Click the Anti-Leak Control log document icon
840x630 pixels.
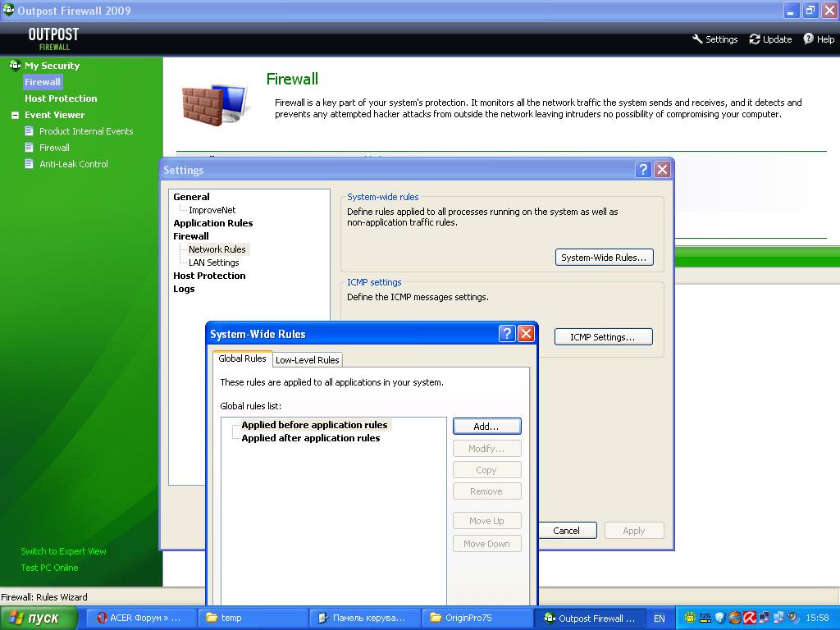pyautogui.click(x=30, y=163)
